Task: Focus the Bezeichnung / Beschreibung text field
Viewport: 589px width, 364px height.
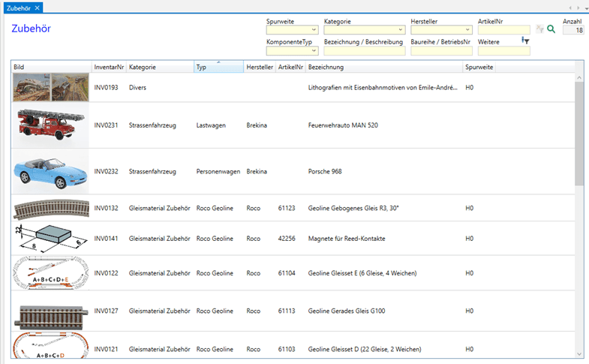Action: pyautogui.click(x=364, y=51)
